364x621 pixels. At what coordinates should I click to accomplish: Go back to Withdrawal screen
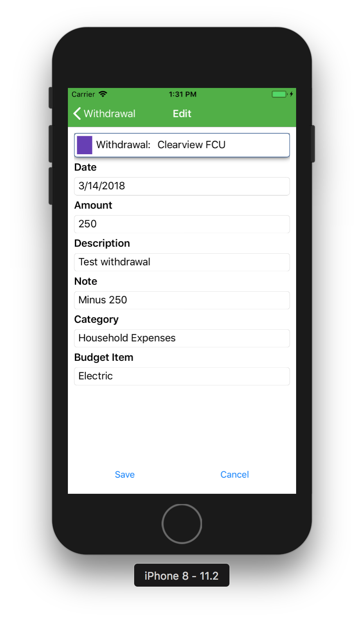[104, 114]
